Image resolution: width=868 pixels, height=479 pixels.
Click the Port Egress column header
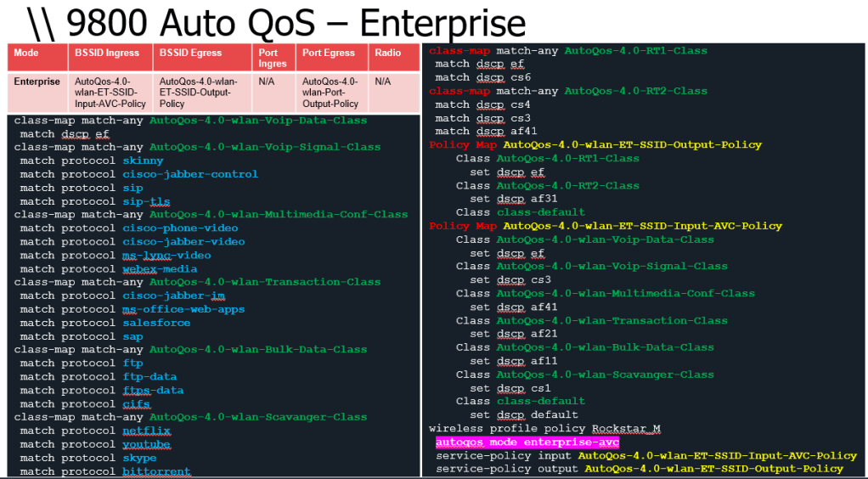(x=328, y=53)
